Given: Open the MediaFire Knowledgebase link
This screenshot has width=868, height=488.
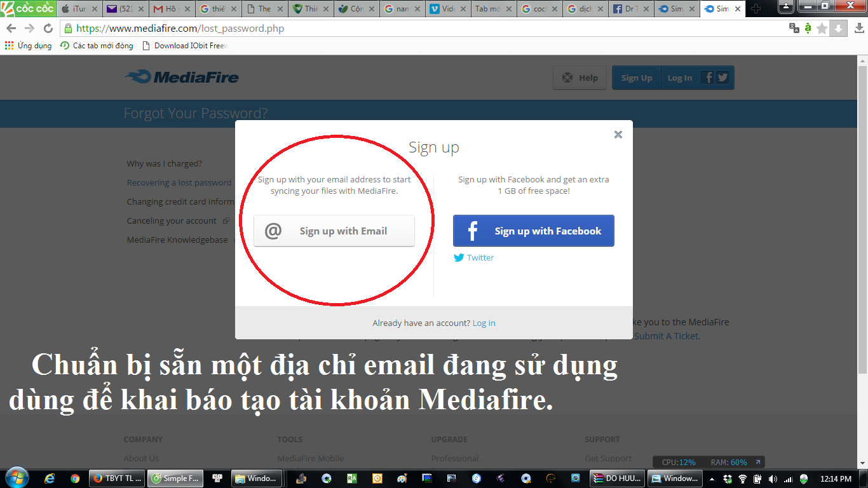Looking at the screenshot, I should [177, 240].
